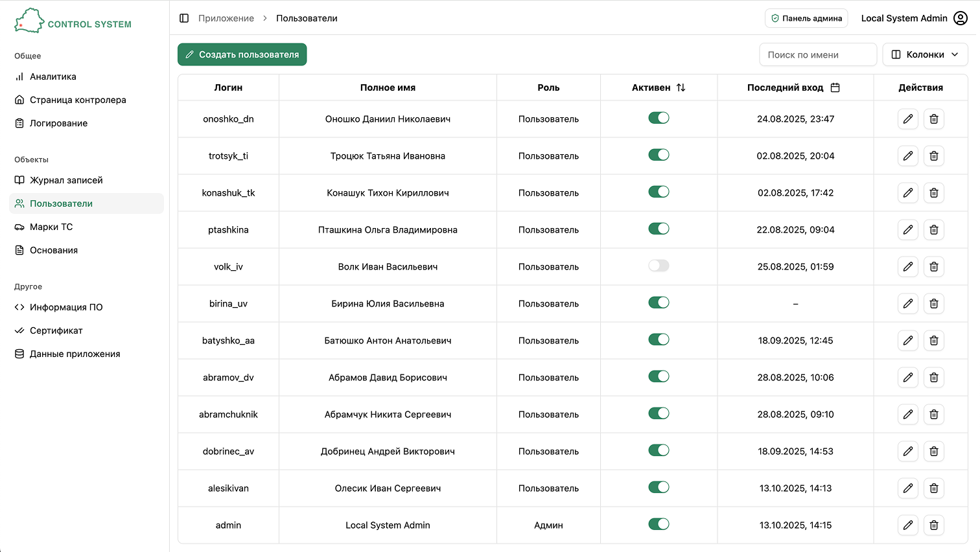Toggle the active switch for alesikivan

pos(659,487)
